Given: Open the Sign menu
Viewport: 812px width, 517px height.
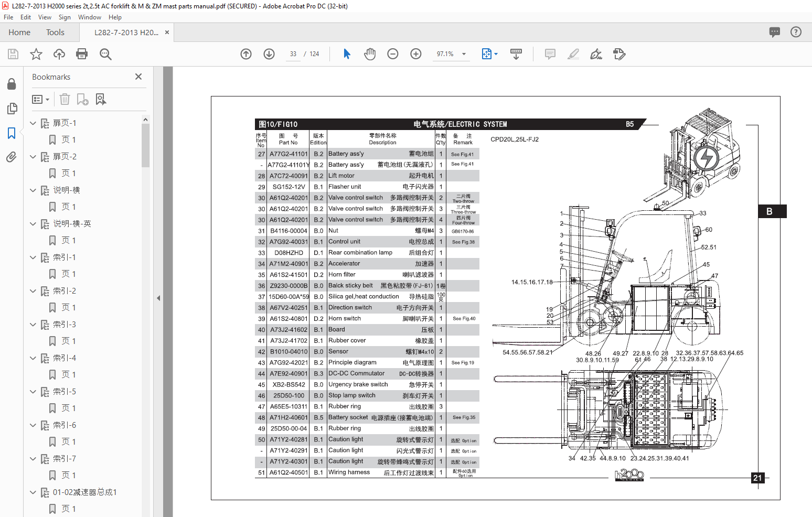Looking at the screenshot, I should 65,17.
